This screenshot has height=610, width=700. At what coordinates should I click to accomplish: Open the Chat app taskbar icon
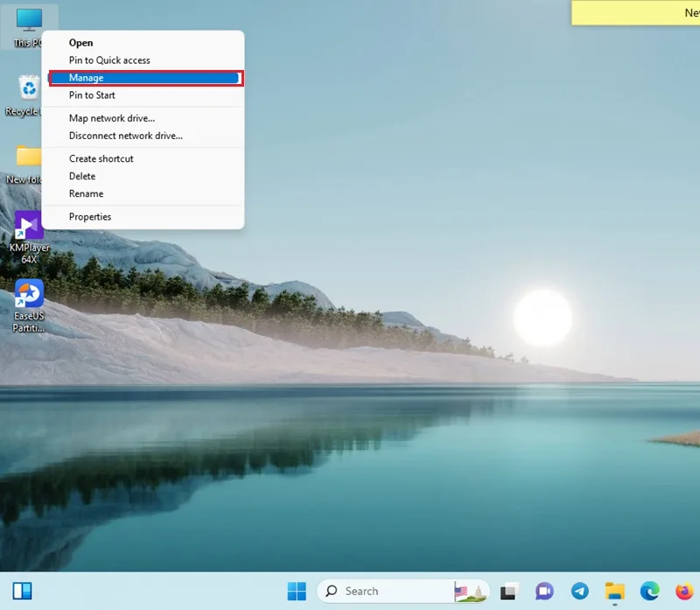click(544, 592)
